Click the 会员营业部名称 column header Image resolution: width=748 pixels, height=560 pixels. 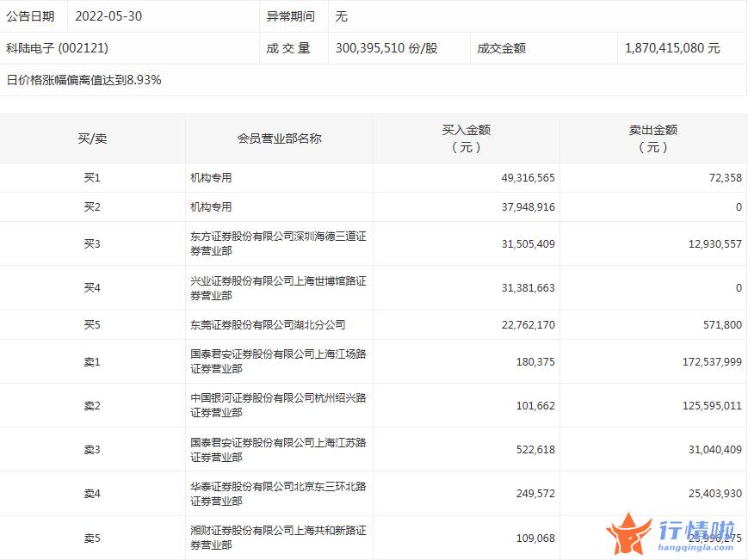point(279,138)
